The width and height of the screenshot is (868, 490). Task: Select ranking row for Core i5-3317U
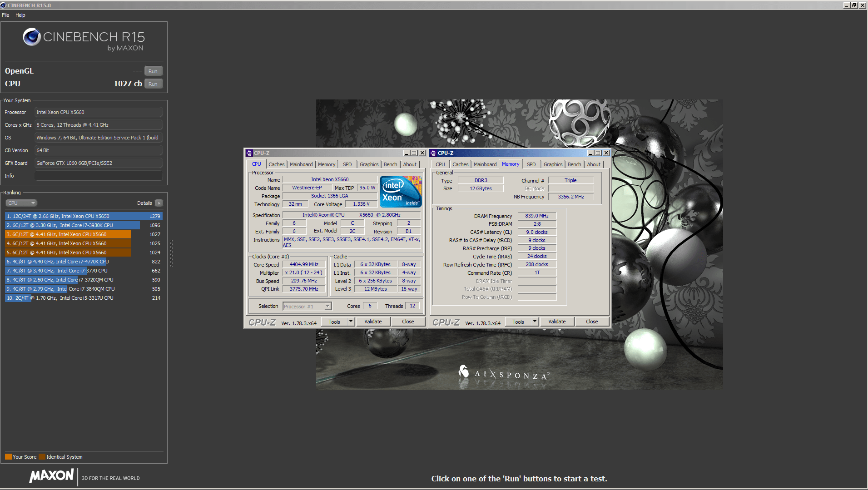84,298
